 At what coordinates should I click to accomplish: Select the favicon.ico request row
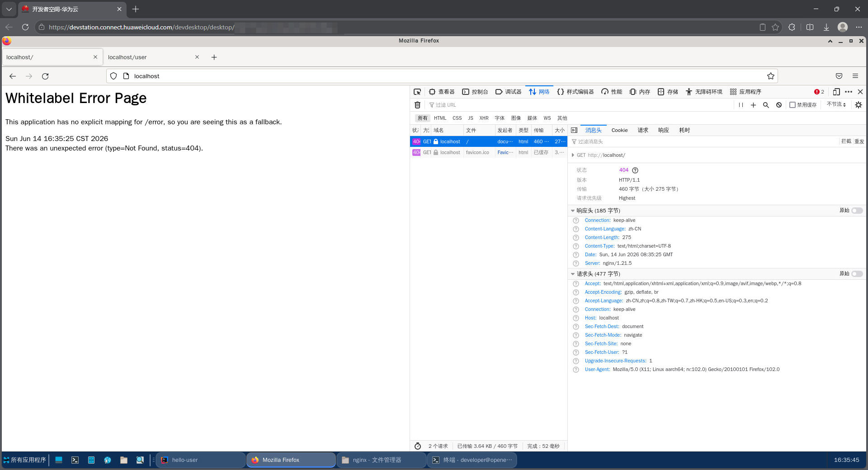tap(489, 152)
